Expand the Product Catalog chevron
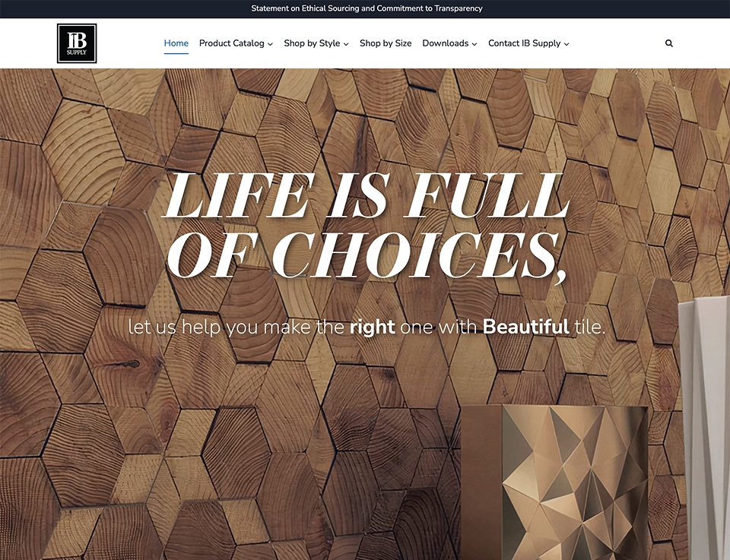Viewport: 730px width, 560px height. 270,44
